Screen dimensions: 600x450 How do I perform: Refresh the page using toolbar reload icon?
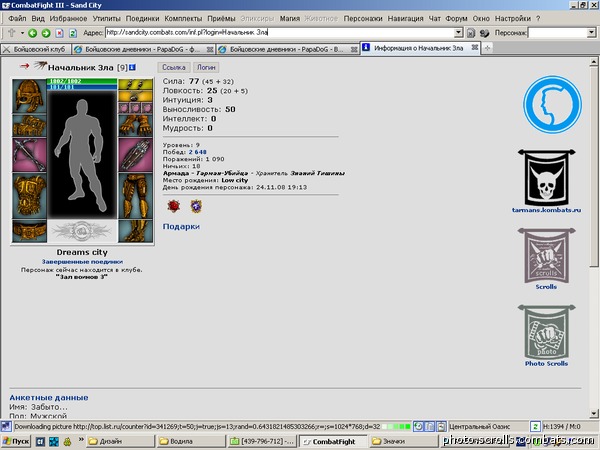(73, 33)
